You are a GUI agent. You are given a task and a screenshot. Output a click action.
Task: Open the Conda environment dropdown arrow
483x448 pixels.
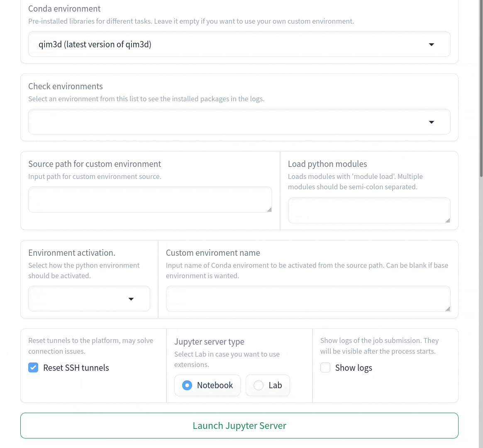coord(431,44)
